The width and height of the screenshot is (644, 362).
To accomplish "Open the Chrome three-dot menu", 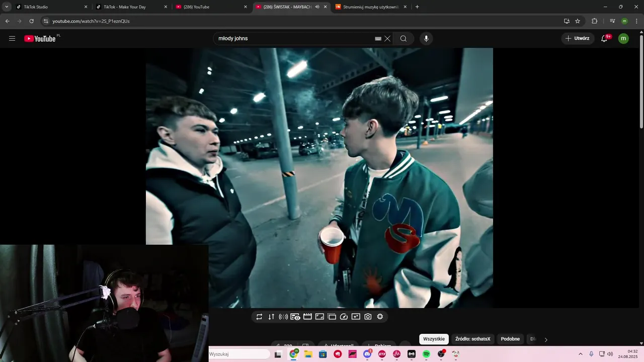I will tap(637, 21).
